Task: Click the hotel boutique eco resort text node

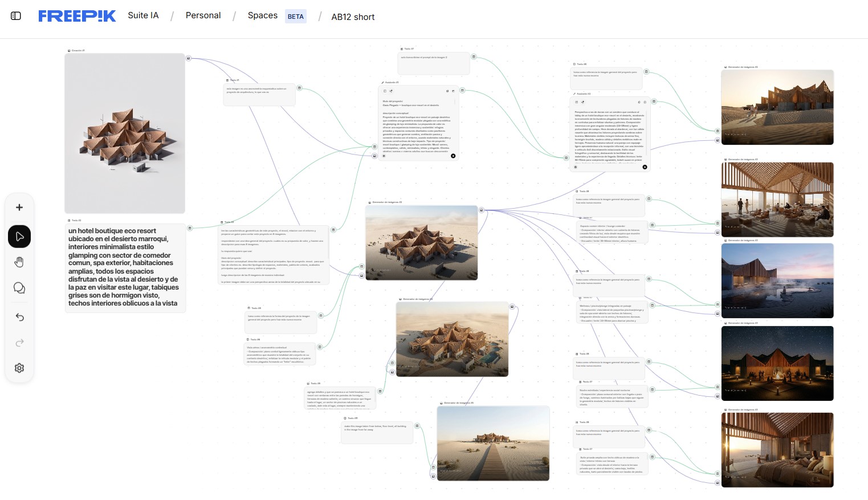Action: tap(125, 267)
